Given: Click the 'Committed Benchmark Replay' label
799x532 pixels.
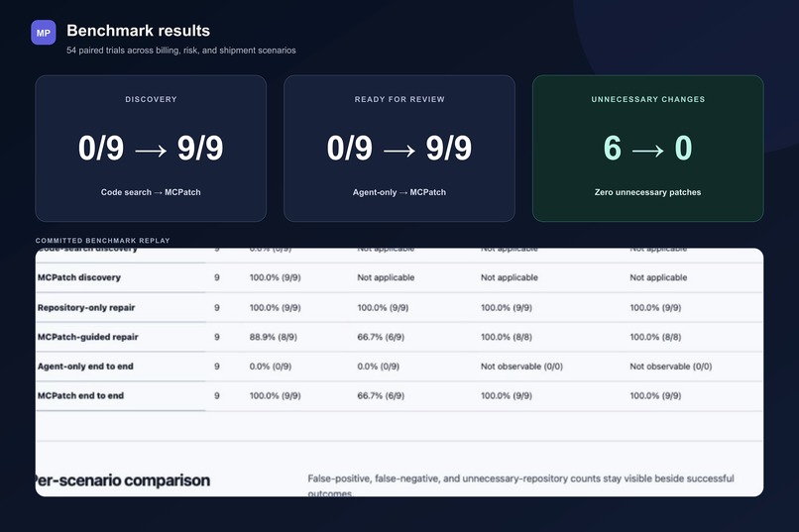Looking at the screenshot, I should (x=102, y=241).
